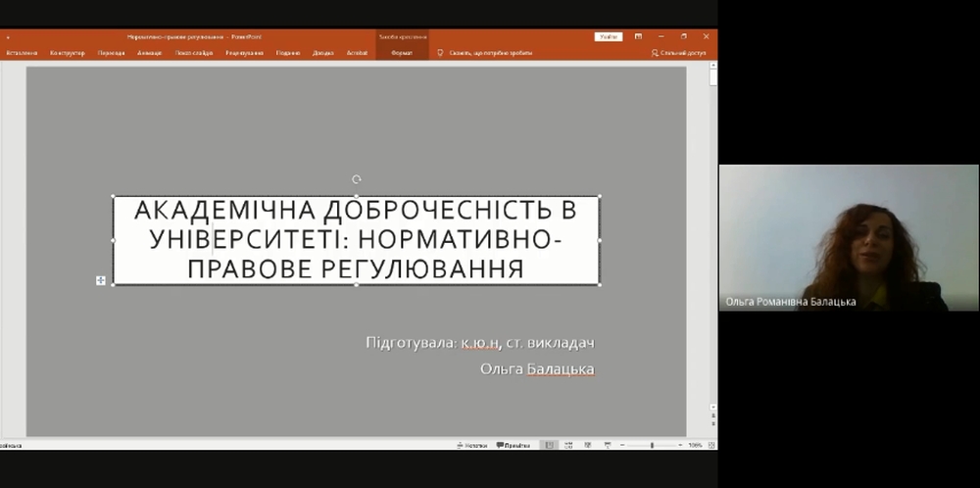Open ribbon display options icon in title bar

point(638,37)
